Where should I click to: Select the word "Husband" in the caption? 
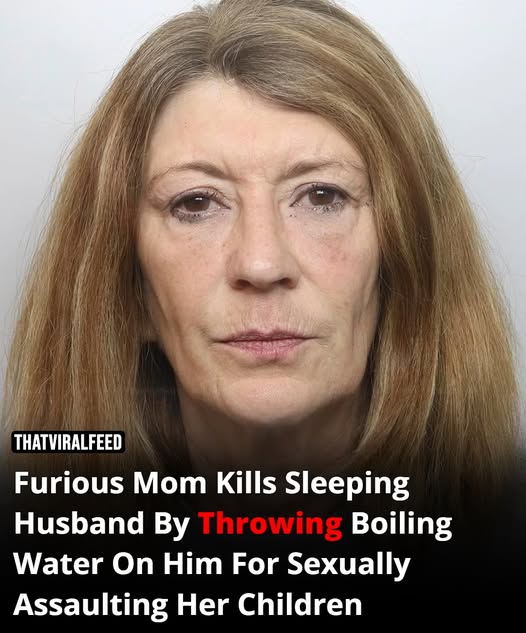point(79,524)
